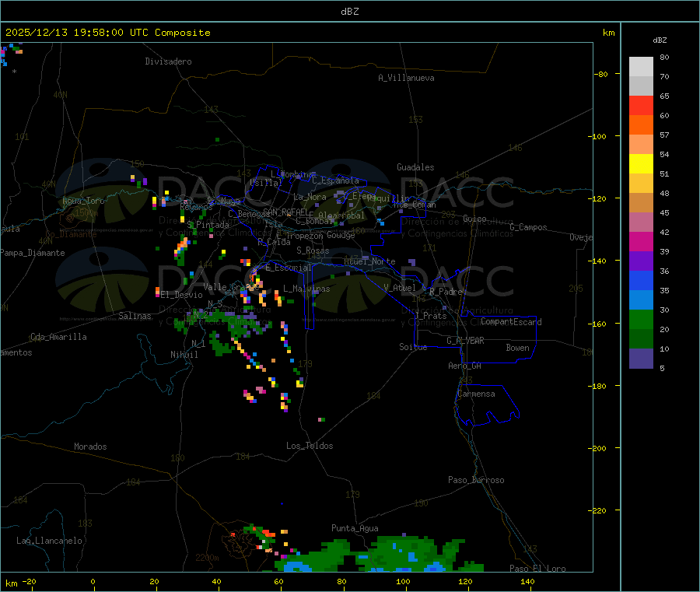Image resolution: width=700 pixels, height=592 pixels.
Task: Click the Atuel_Norte map label
Action: (369, 261)
